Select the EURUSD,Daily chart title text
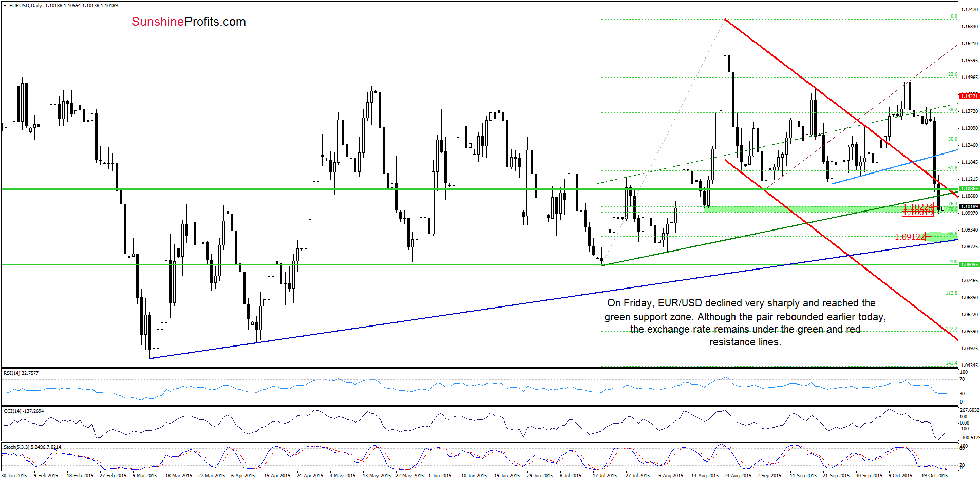The width and height of the screenshot is (980, 480). point(26,6)
